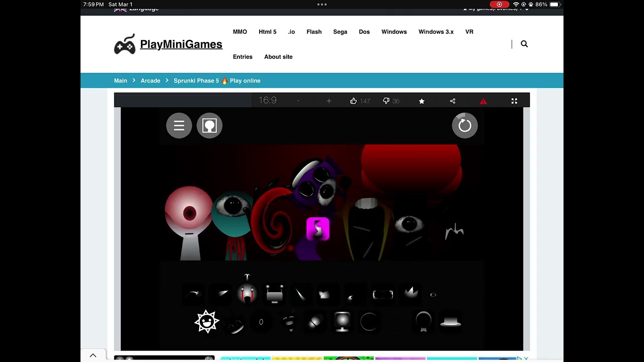The width and height of the screenshot is (644, 362).
Task: Click the open-mouthed dark character on stage
Action: pos(367,229)
